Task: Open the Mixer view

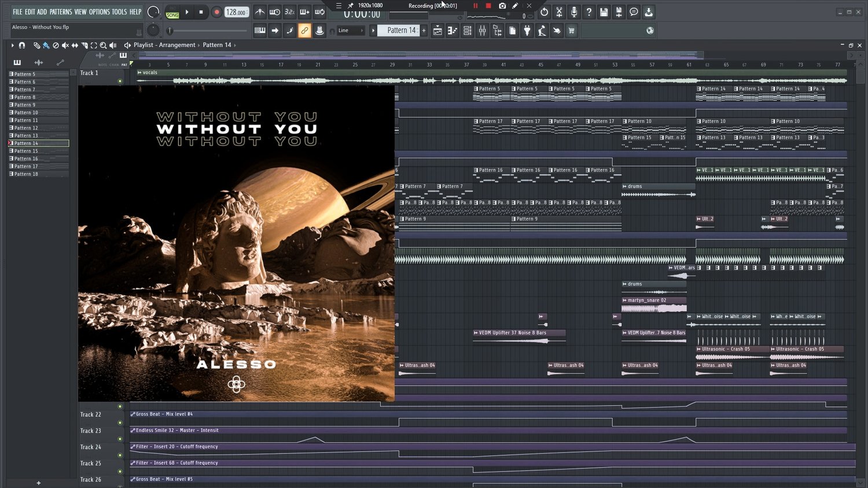Action: (x=482, y=31)
